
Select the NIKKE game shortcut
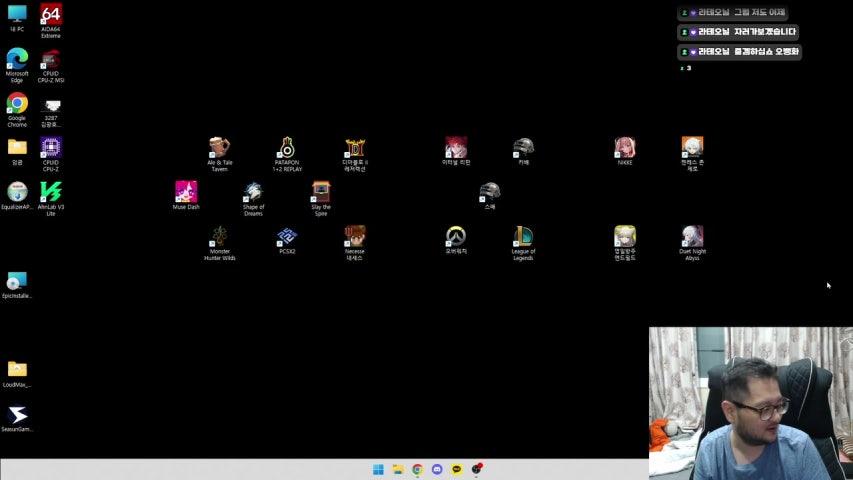[x=624, y=148]
